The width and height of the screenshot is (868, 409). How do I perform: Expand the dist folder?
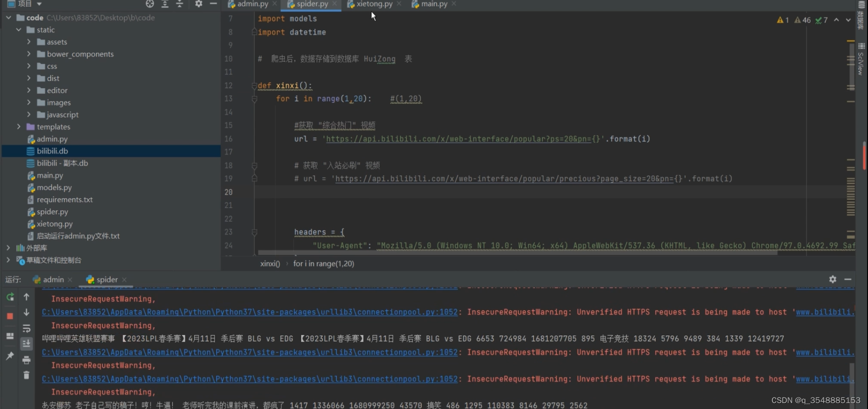29,78
